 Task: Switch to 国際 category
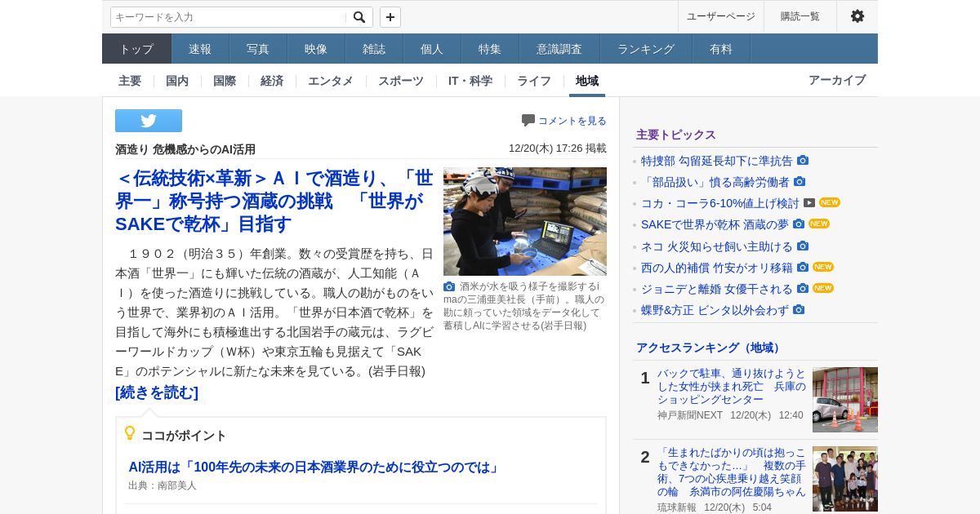(x=225, y=81)
